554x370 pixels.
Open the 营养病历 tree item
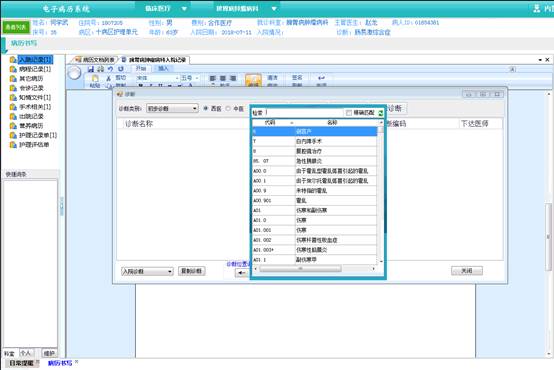(x=31, y=126)
